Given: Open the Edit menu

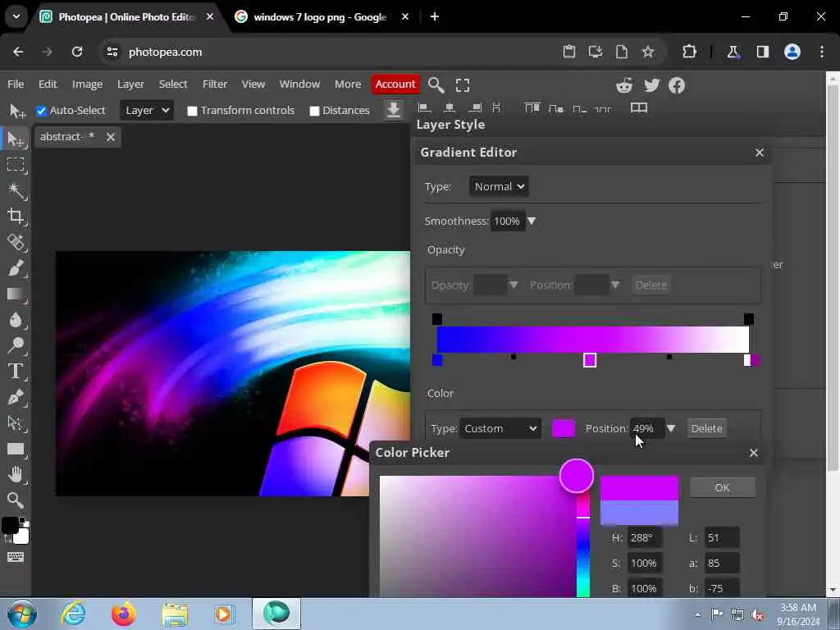Looking at the screenshot, I should 48,84.
